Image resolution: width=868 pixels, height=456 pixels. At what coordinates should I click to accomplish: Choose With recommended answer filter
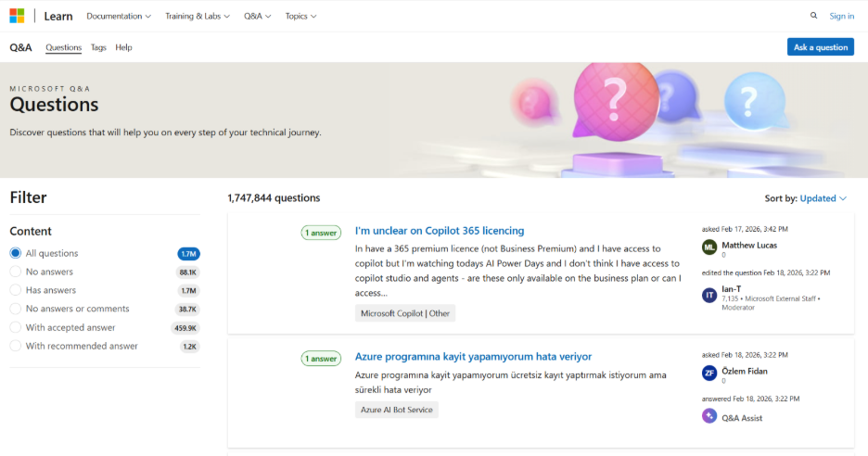pyautogui.click(x=16, y=346)
